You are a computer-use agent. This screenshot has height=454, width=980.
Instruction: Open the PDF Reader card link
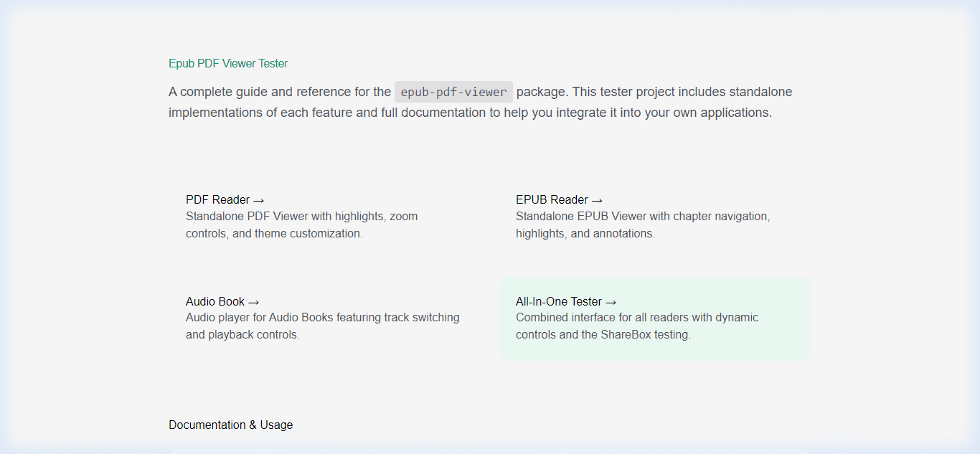pyautogui.click(x=325, y=217)
